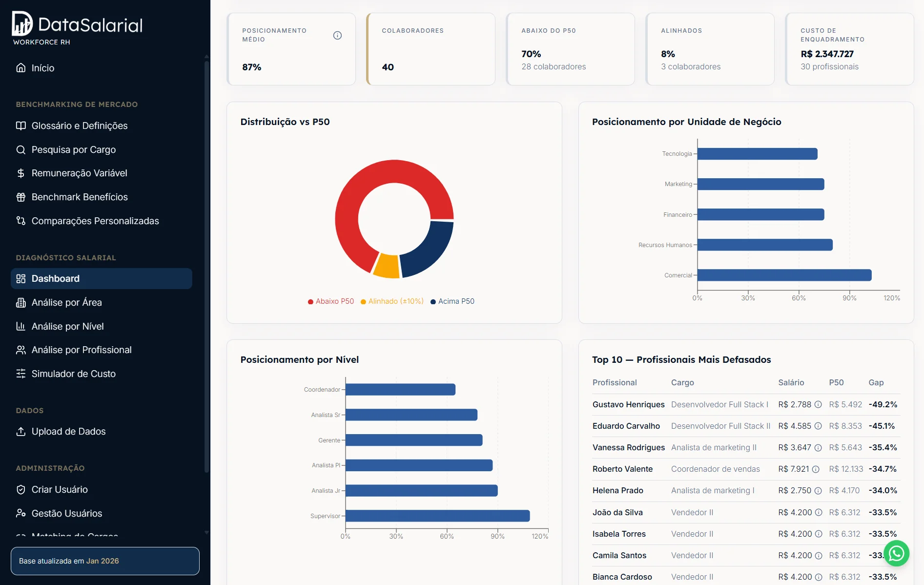Click the compare icon for Comparações Personalizadas
Screen dimensions: 924x585
tap(21, 221)
